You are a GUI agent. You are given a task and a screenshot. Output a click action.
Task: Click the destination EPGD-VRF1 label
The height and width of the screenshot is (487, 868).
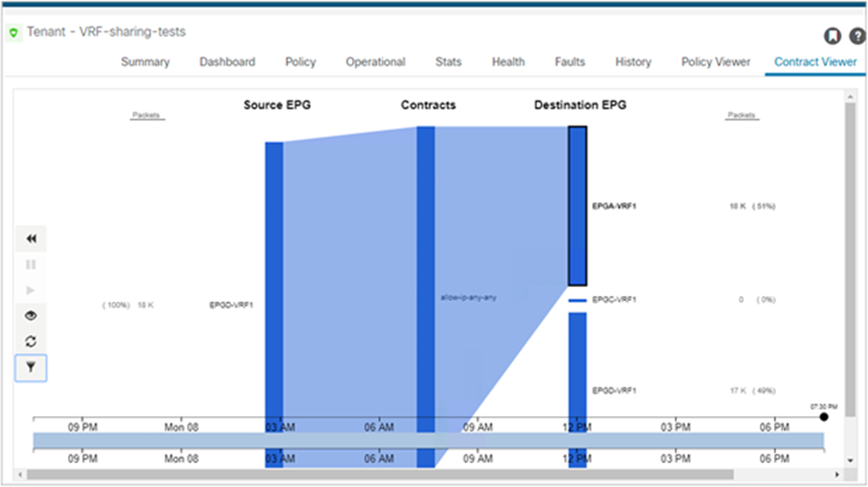(614, 391)
